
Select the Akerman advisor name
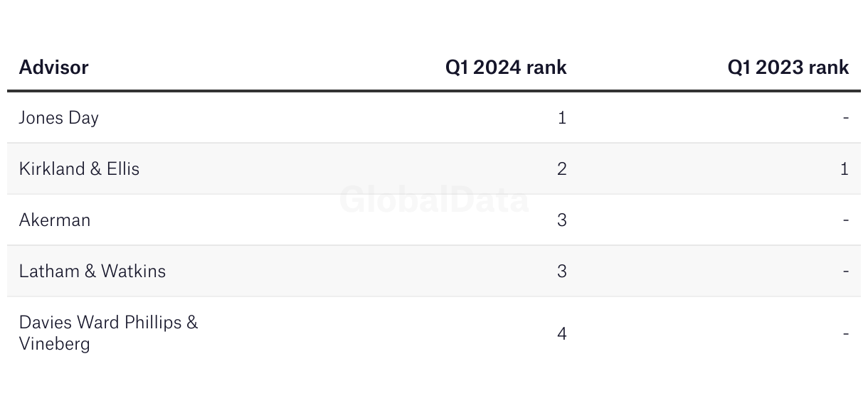tap(55, 220)
